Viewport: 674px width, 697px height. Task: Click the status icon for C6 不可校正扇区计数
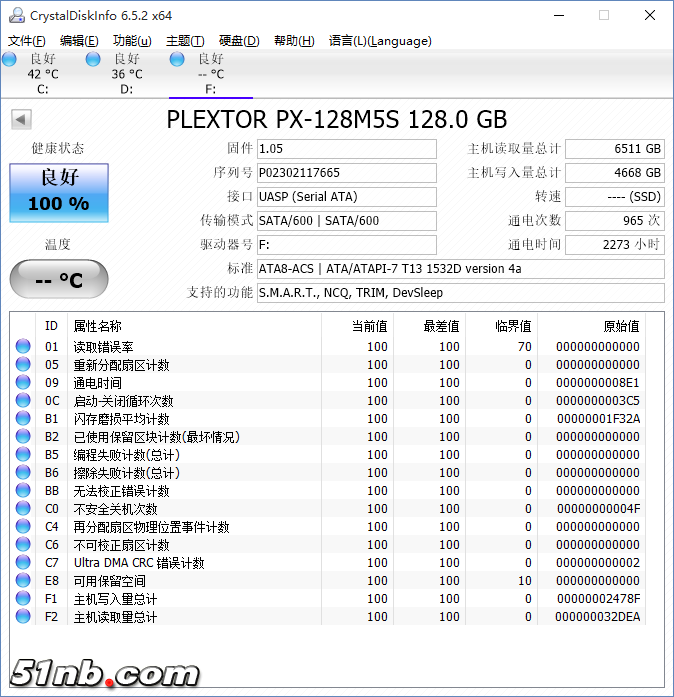tap(23, 544)
